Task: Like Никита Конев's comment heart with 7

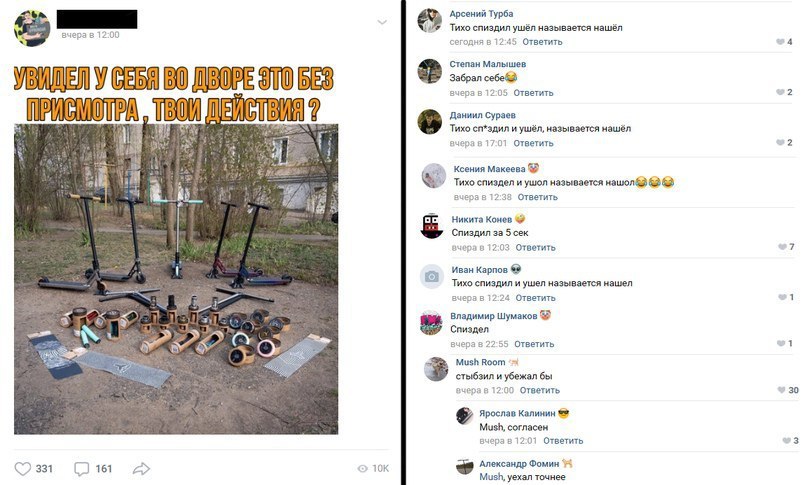Action: (783, 247)
